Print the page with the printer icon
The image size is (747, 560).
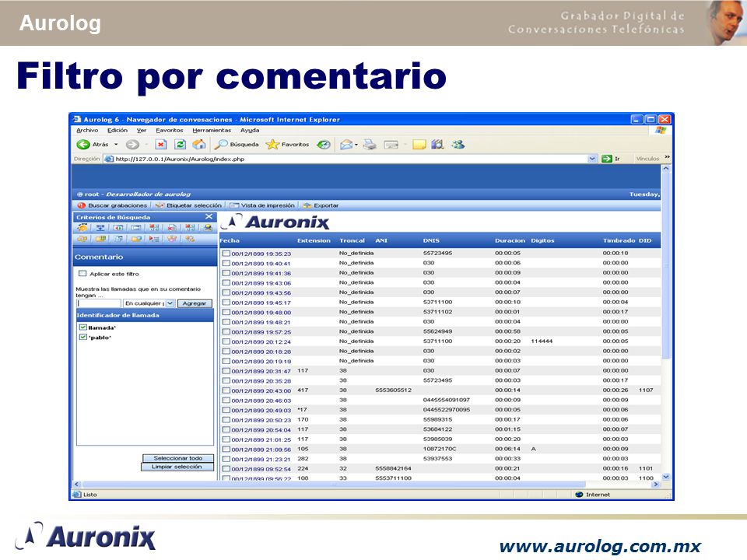coord(370,145)
